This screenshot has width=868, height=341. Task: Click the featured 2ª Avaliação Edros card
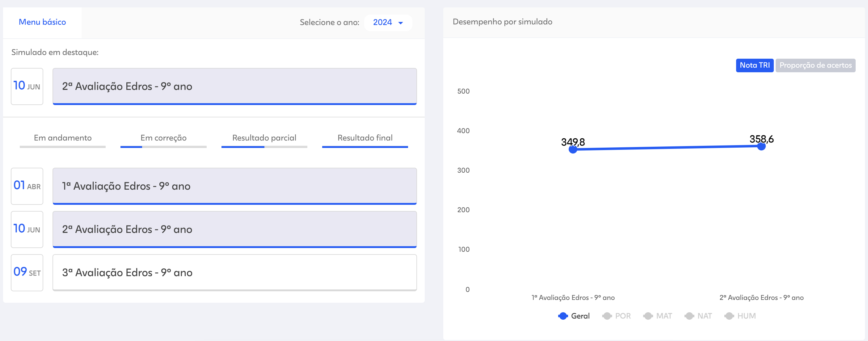pos(234,86)
